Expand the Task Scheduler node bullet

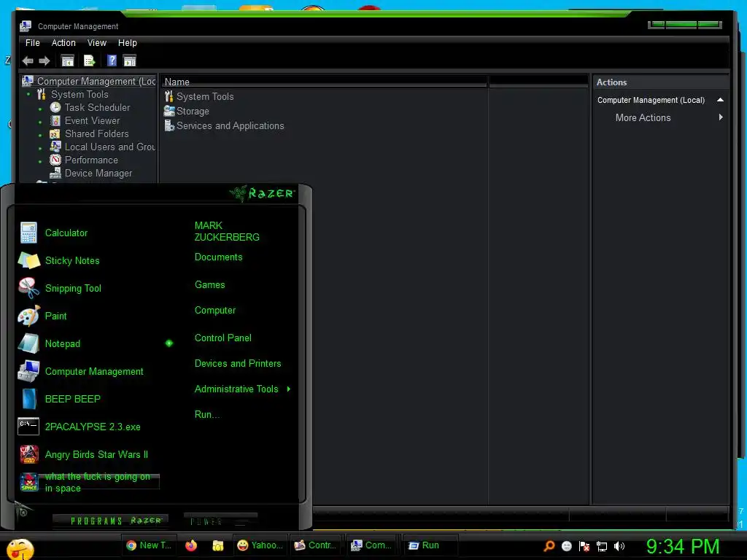pyautogui.click(x=40, y=109)
